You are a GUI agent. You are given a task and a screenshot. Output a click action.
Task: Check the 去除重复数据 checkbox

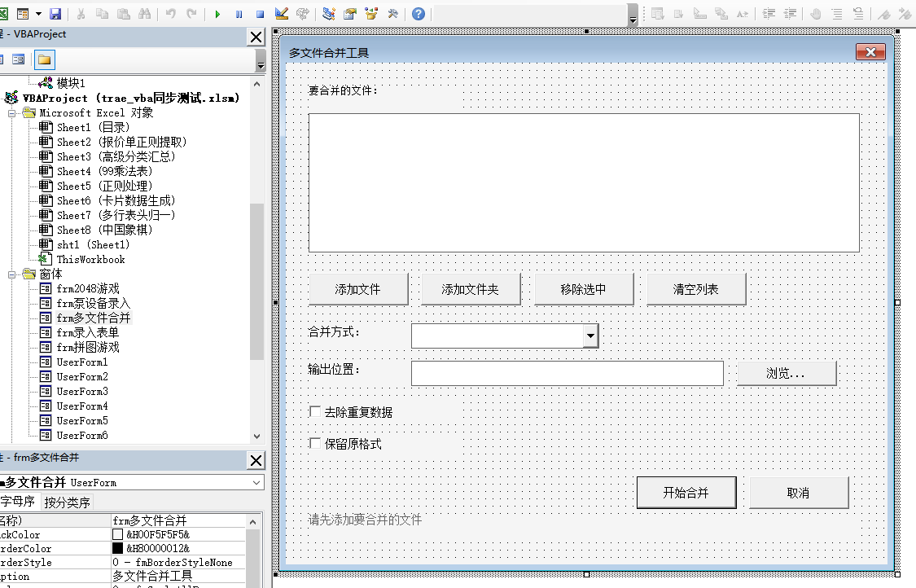[x=315, y=411]
